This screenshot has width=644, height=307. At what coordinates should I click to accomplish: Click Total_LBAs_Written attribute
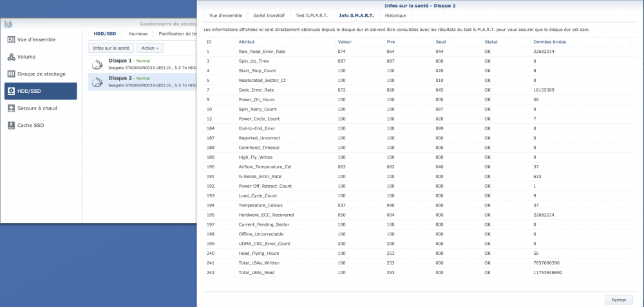pyautogui.click(x=259, y=262)
